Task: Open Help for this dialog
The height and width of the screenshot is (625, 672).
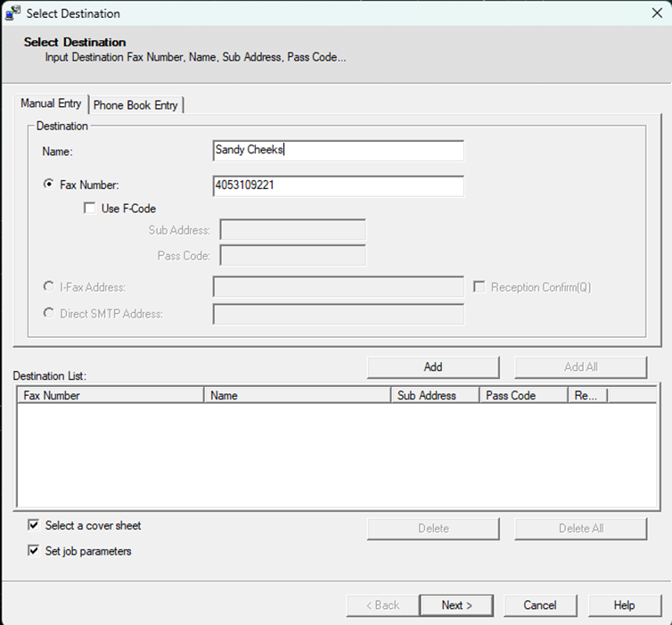Action: pyautogui.click(x=624, y=605)
